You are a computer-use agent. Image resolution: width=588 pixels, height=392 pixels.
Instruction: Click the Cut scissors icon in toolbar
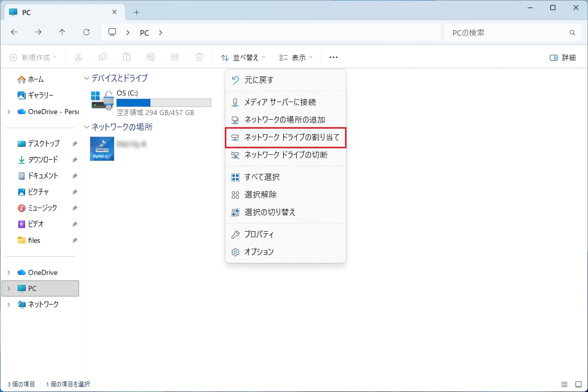coord(78,57)
